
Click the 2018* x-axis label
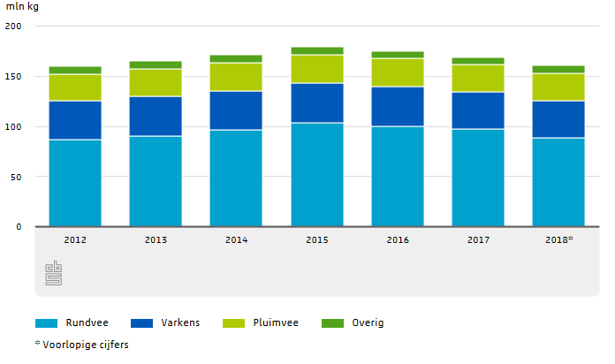[558, 239]
